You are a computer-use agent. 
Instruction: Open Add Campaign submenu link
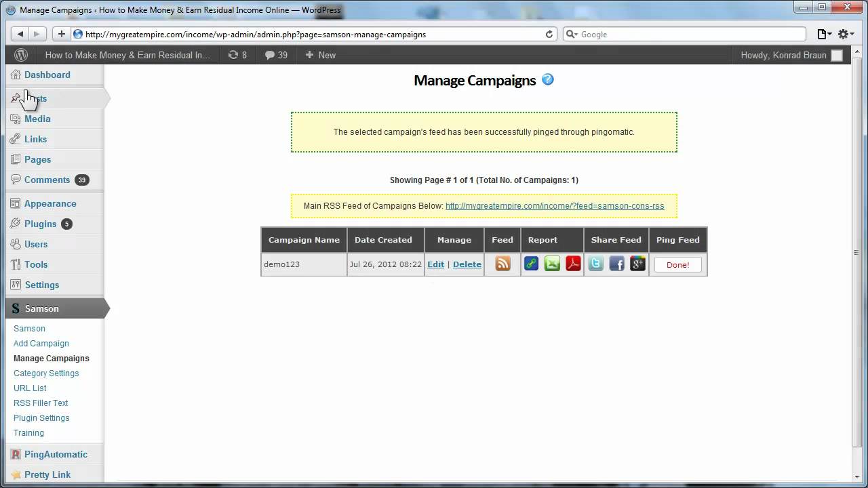click(41, 344)
